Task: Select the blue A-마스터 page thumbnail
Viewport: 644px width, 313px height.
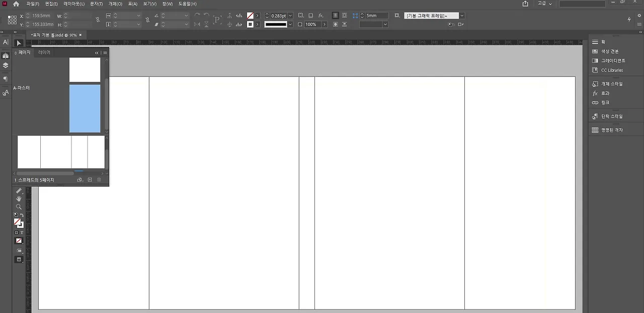Action: pos(85,109)
